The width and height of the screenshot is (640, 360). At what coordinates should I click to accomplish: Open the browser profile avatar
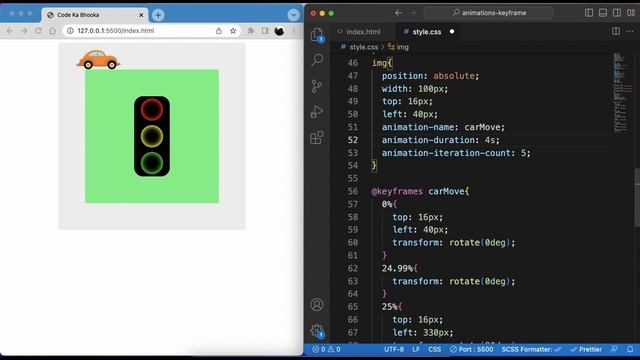279,31
